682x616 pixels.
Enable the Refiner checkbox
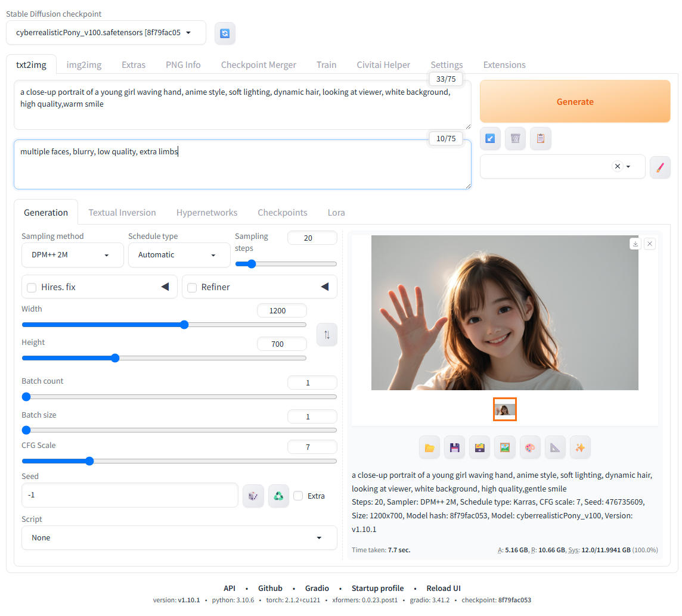[x=192, y=288]
